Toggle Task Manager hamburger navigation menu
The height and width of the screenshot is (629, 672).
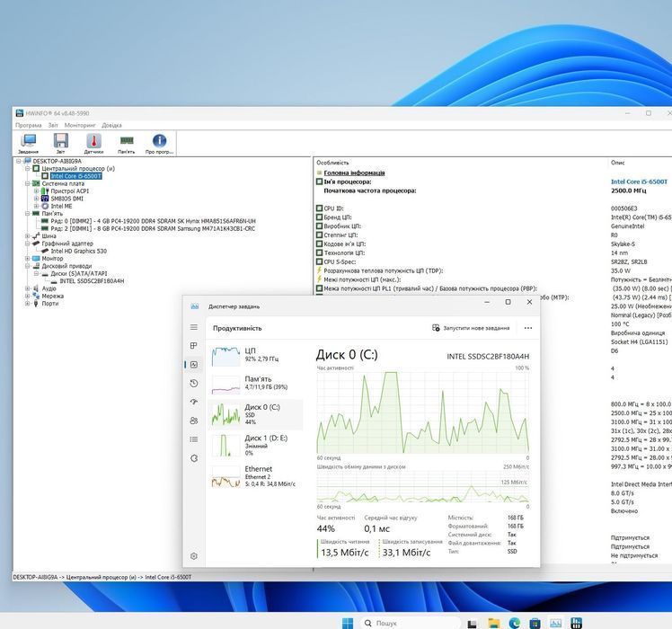click(x=194, y=327)
